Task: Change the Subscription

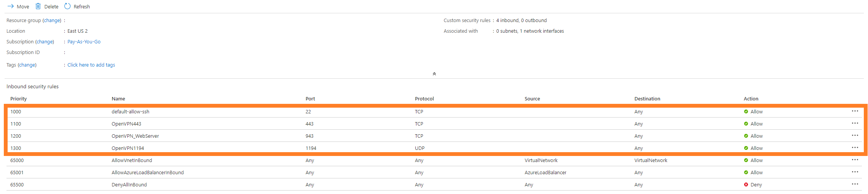Action: coord(45,42)
